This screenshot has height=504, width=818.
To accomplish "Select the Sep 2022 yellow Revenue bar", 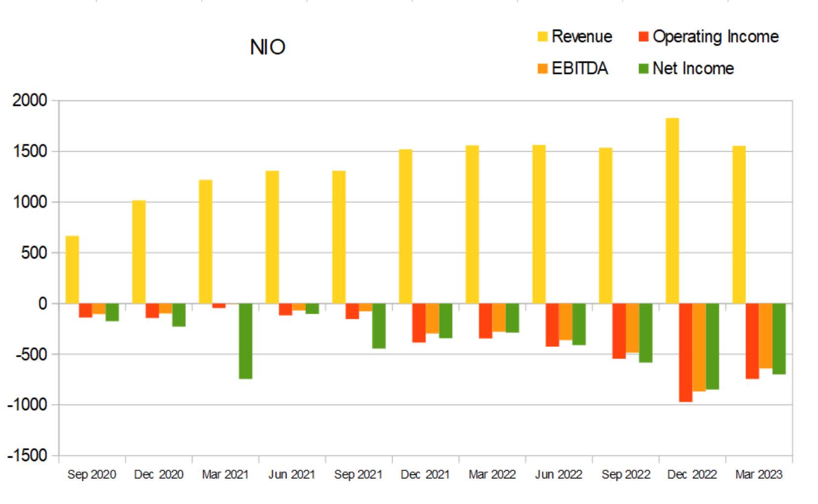I will [605, 226].
